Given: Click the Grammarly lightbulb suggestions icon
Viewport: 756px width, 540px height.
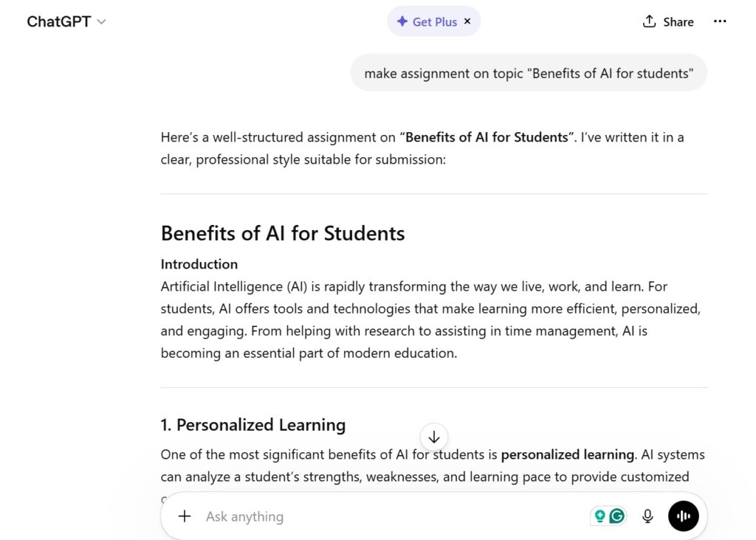Looking at the screenshot, I should (x=599, y=516).
